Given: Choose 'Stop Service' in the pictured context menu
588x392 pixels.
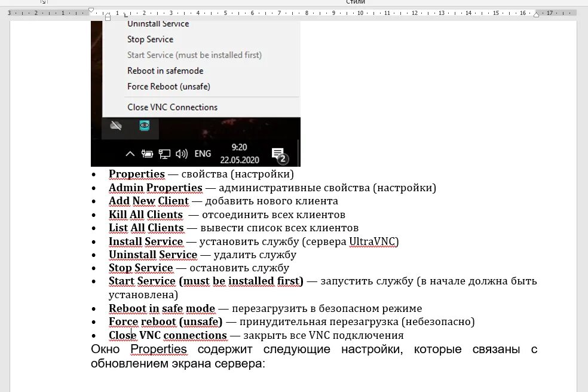Looking at the screenshot, I should (150, 39).
